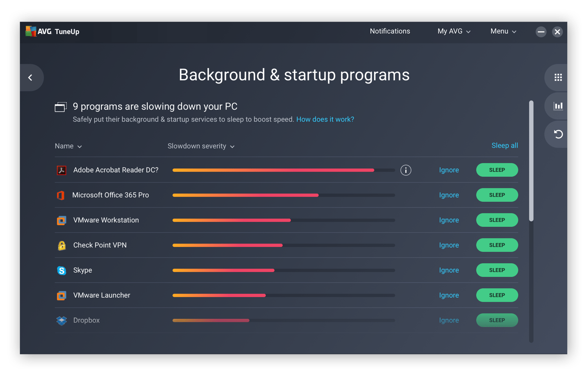The image size is (588, 376).
Task: Open the grid apps icon on right sidebar
Action: (x=558, y=78)
